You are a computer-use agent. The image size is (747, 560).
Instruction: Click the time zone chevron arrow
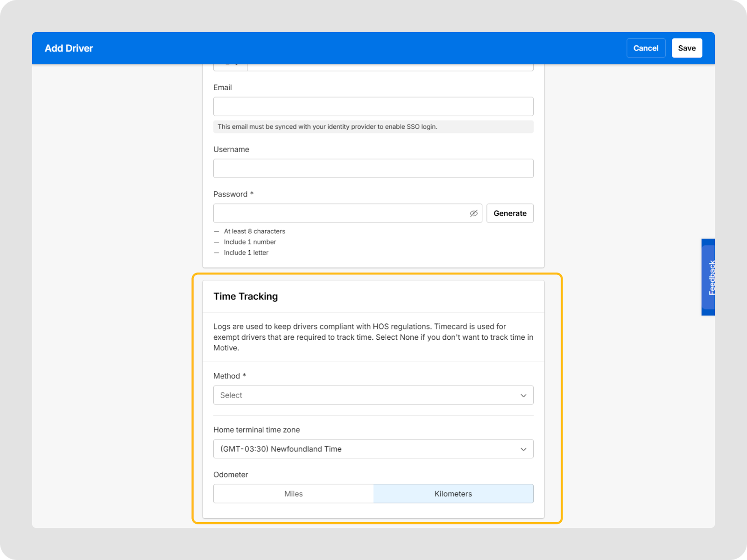[x=523, y=449]
